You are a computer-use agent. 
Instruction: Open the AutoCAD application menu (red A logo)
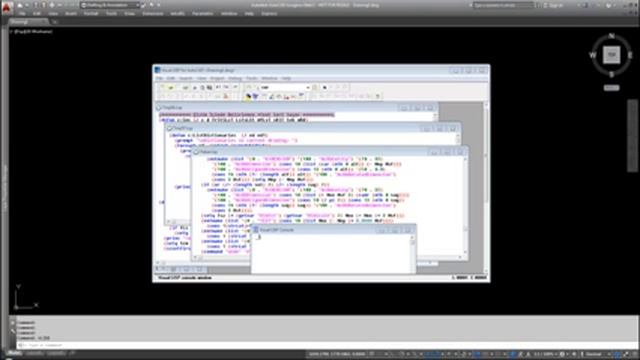point(6,7)
